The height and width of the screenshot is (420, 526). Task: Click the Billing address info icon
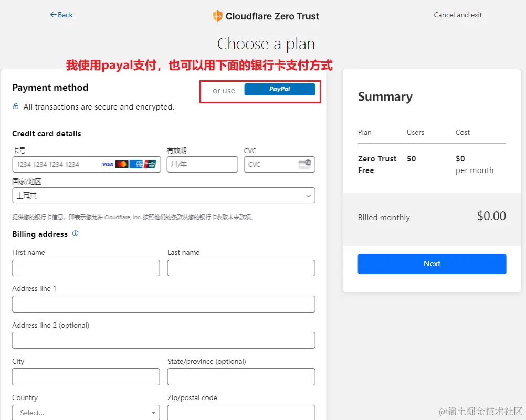click(76, 234)
